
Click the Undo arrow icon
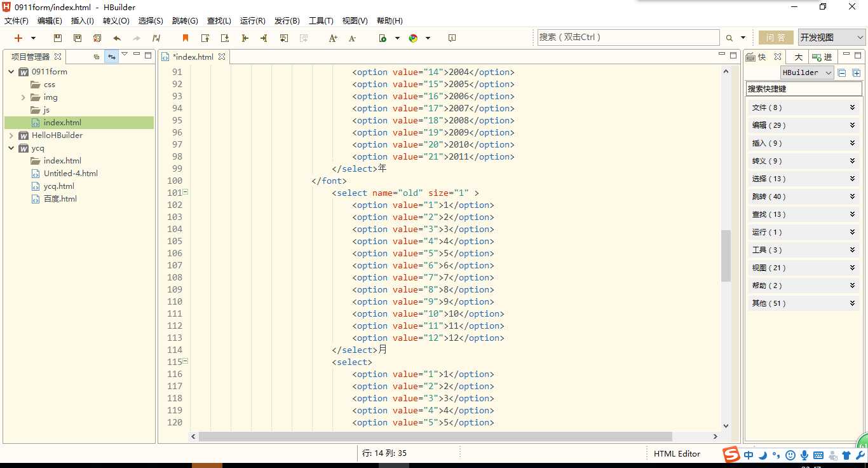point(117,38)
